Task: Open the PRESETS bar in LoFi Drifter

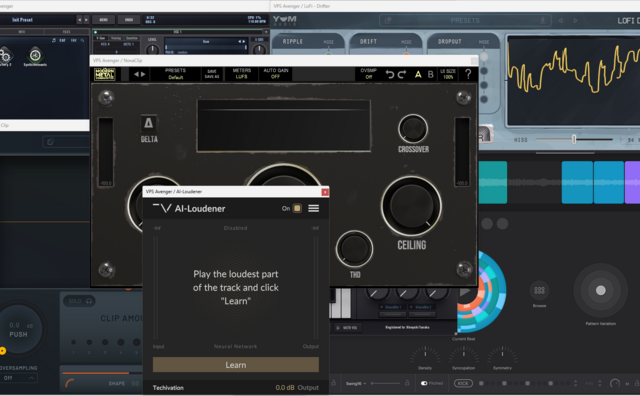Action: tap(465, 20)
